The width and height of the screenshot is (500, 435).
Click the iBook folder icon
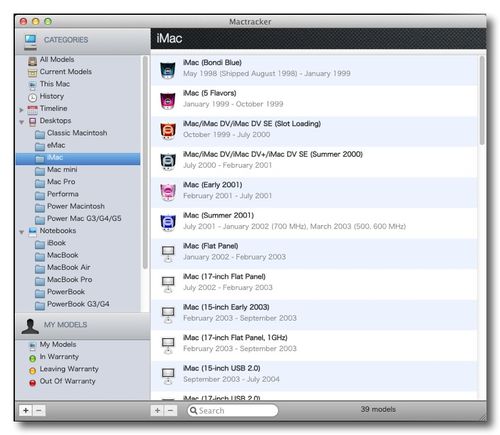40,244
